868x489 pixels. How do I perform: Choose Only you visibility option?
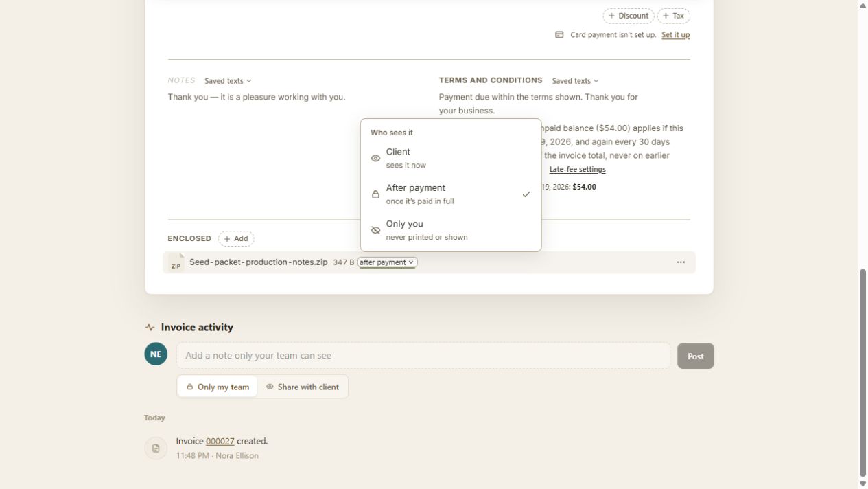(x=451, y=230)
